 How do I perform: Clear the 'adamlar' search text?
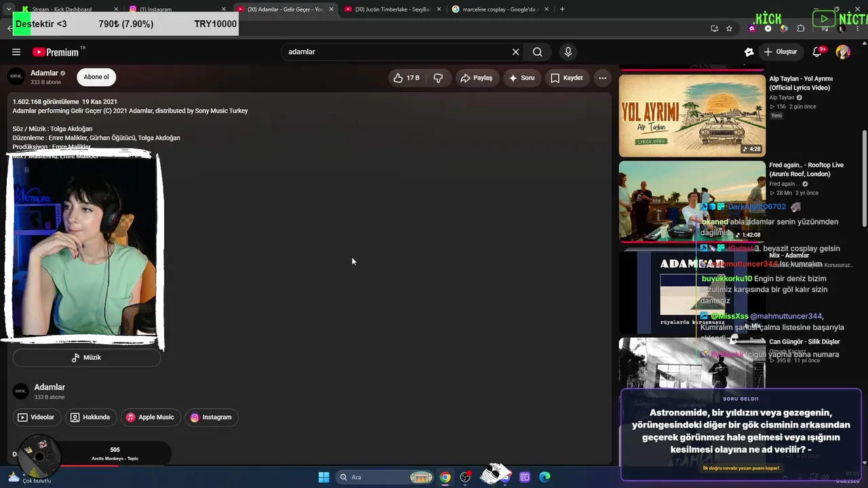click(x=515, y=52)
